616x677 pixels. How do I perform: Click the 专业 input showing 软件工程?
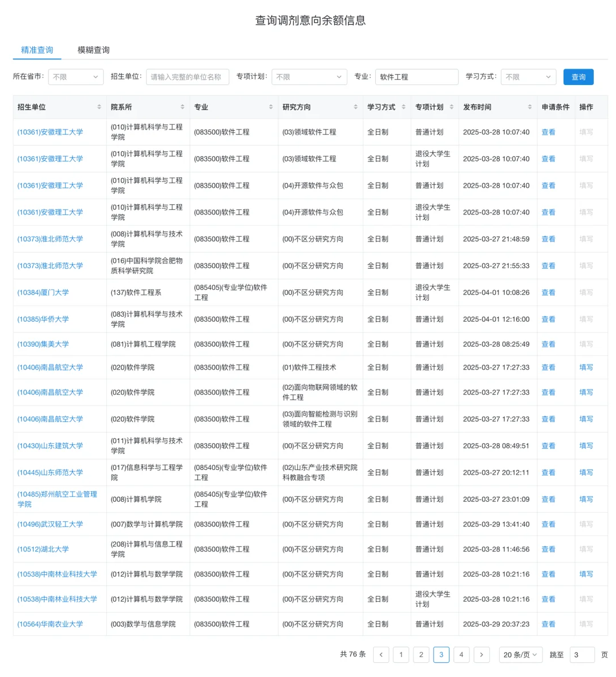(416, 77)
